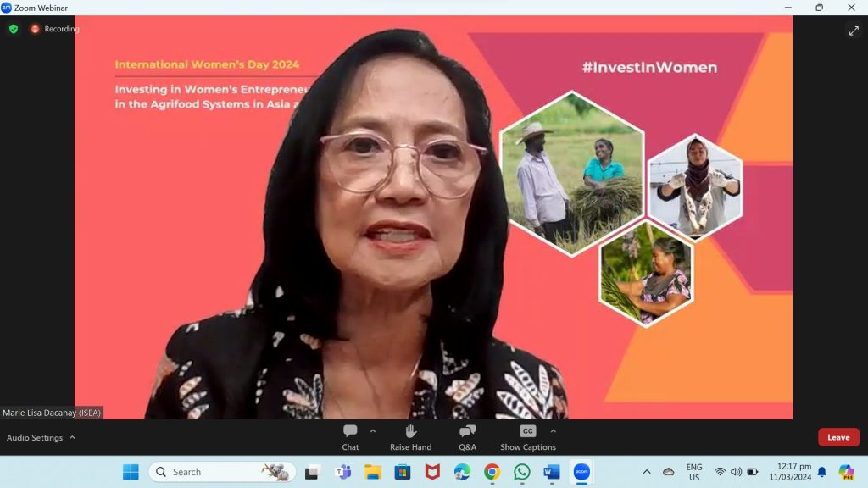The image size is (868, 488).
Task: Click the Audio Settings label
Action: [x=35, y=437]
